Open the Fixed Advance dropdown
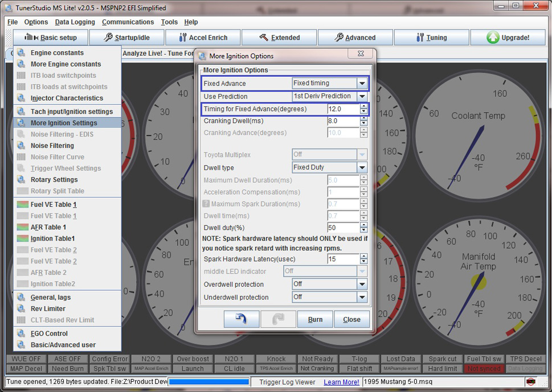 point(362,83)
